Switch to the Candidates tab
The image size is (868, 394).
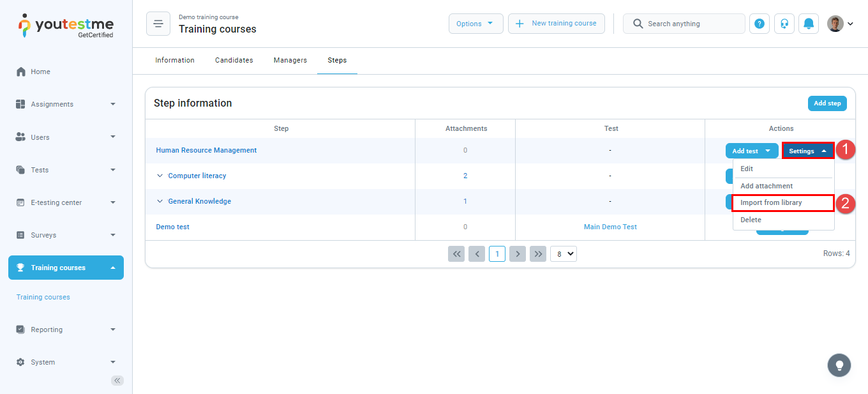point(234,60)
